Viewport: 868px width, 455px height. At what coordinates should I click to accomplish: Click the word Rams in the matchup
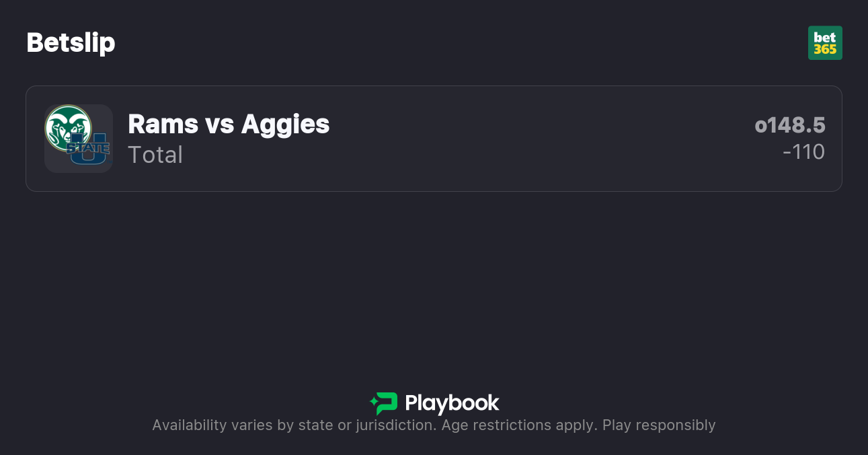(x=163, y=124)
